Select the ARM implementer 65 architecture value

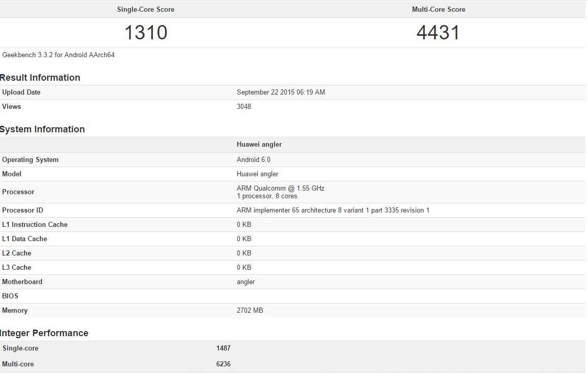[333, 211]
